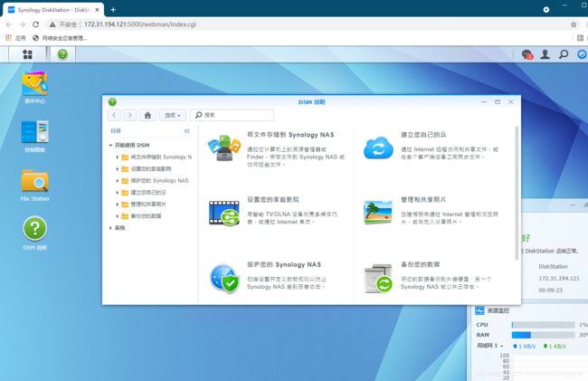Image resolution: width=588 pixels, height=381 pixels.
Task: Click the help window vertical scrollbar
Action: pos(517,193)
